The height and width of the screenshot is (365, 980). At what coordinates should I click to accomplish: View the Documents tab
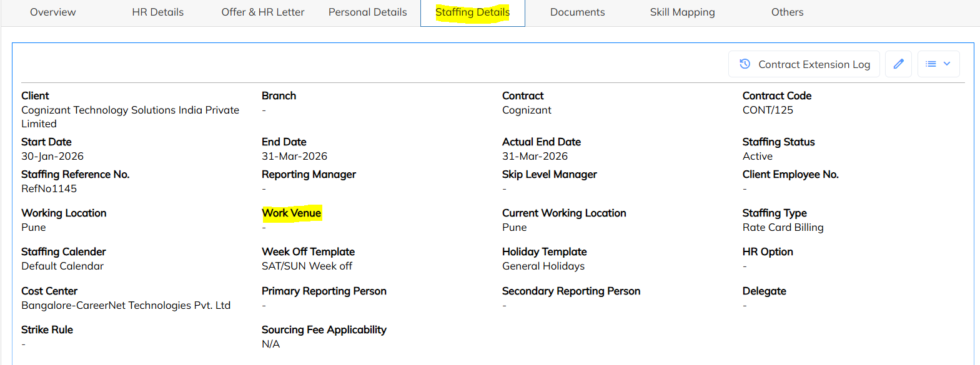click(577, 12)
